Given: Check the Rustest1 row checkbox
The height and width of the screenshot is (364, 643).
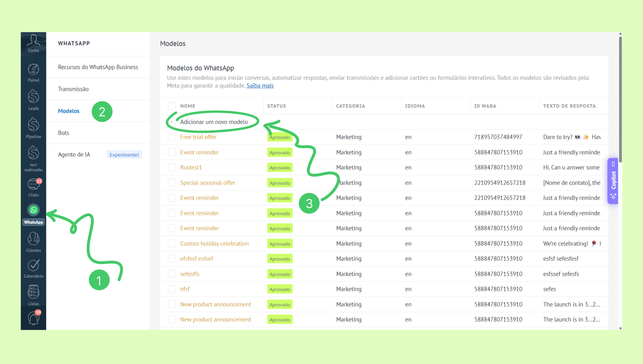Looking at the screenshot, I should 171,168.
